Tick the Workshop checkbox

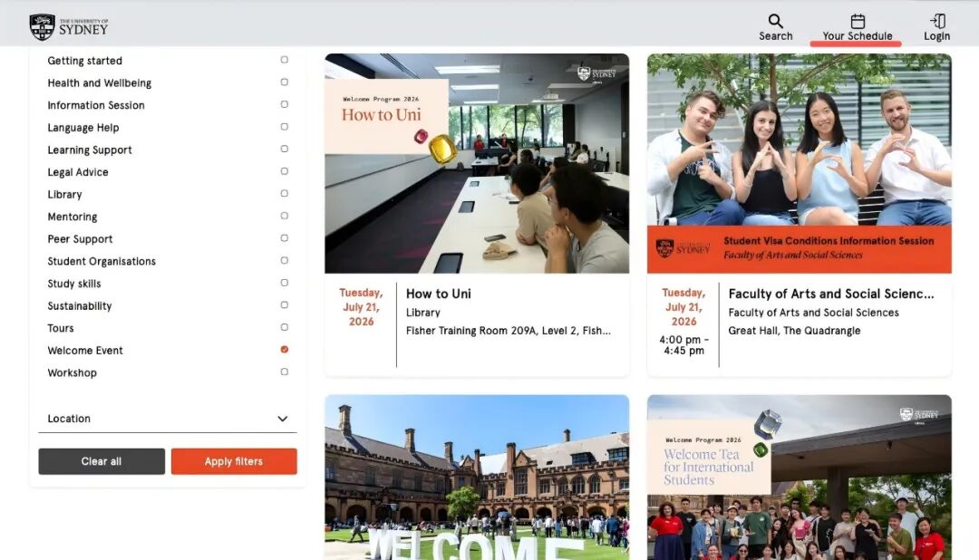pyautogui.click(x=284, y=372)
